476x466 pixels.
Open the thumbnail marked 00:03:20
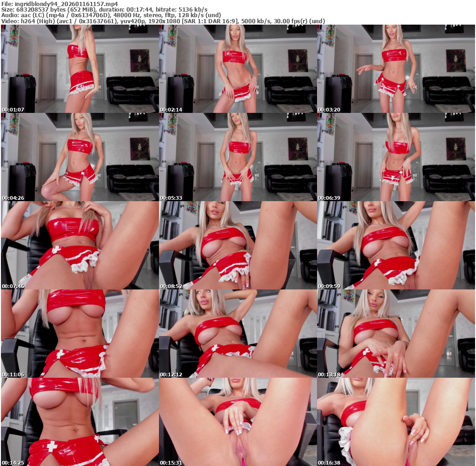click(396, 69)
